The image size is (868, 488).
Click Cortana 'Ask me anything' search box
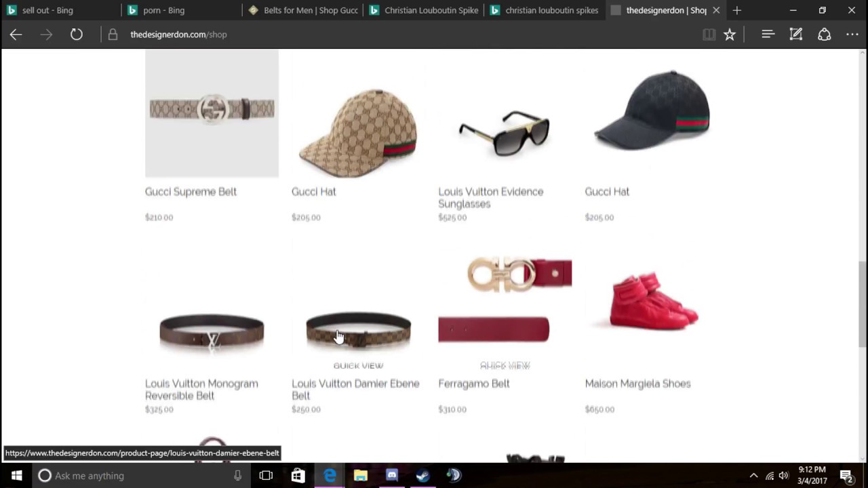point(141,476)
